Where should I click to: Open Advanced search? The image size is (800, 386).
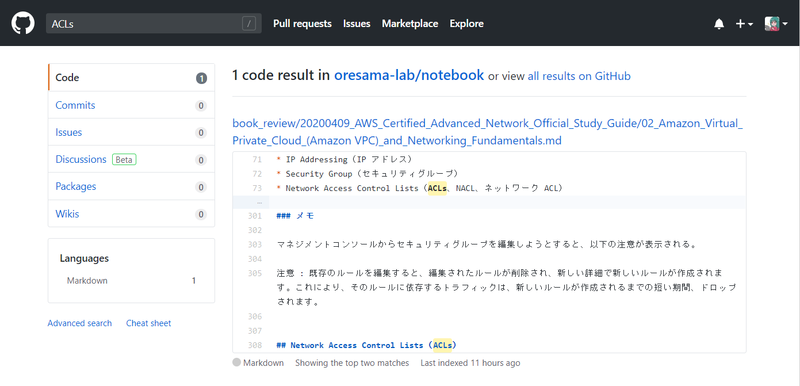pos(80,323)
